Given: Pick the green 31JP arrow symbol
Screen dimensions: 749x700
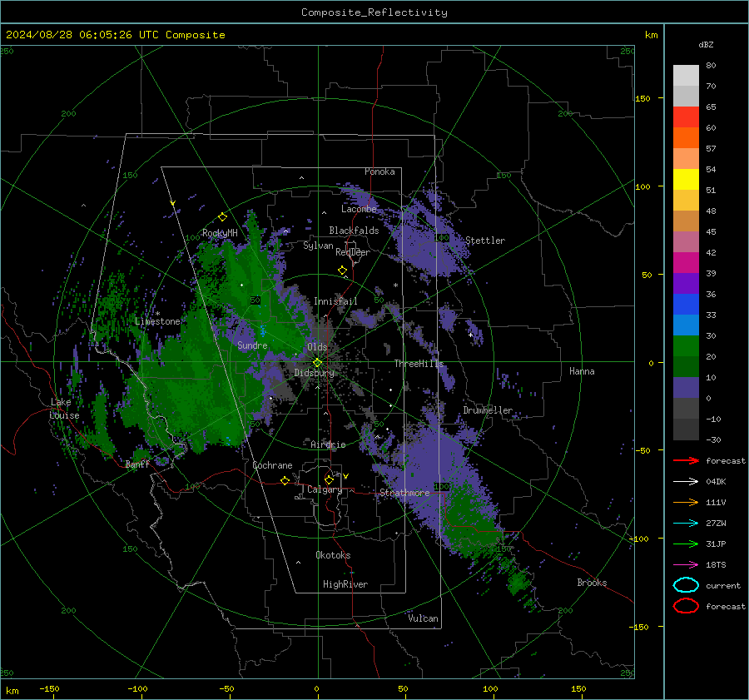Looking at the screenshot, I should pos(686,544).
